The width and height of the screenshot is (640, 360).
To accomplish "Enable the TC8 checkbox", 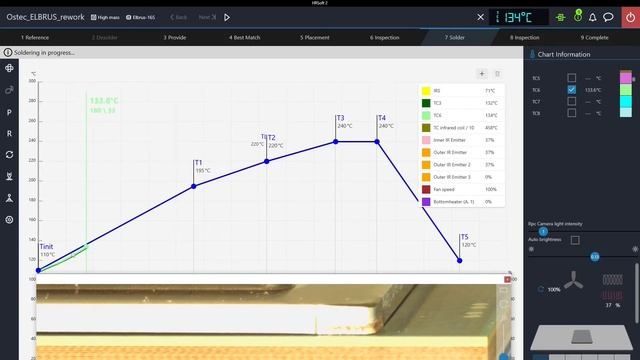I will (x=571, y=113).
